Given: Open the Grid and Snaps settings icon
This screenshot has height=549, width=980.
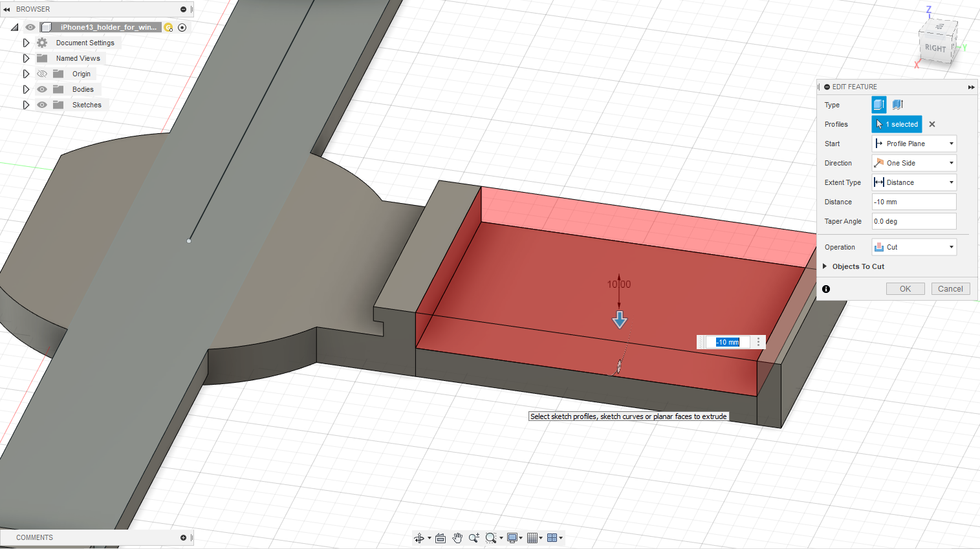Looking at the screenshot, I should [532, 538].
